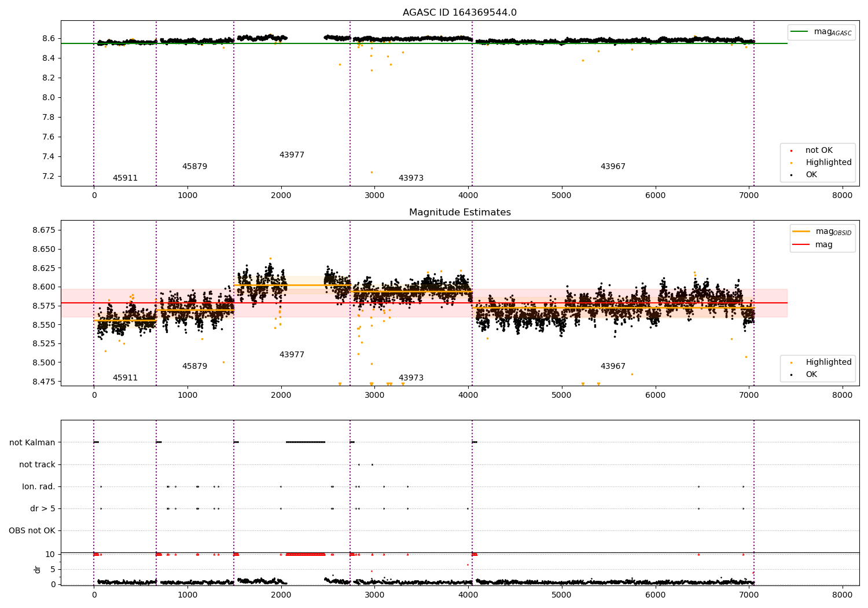
Task: Click obsid label 45879 in Magnitude Estimates panel
Action: (194, 367)
